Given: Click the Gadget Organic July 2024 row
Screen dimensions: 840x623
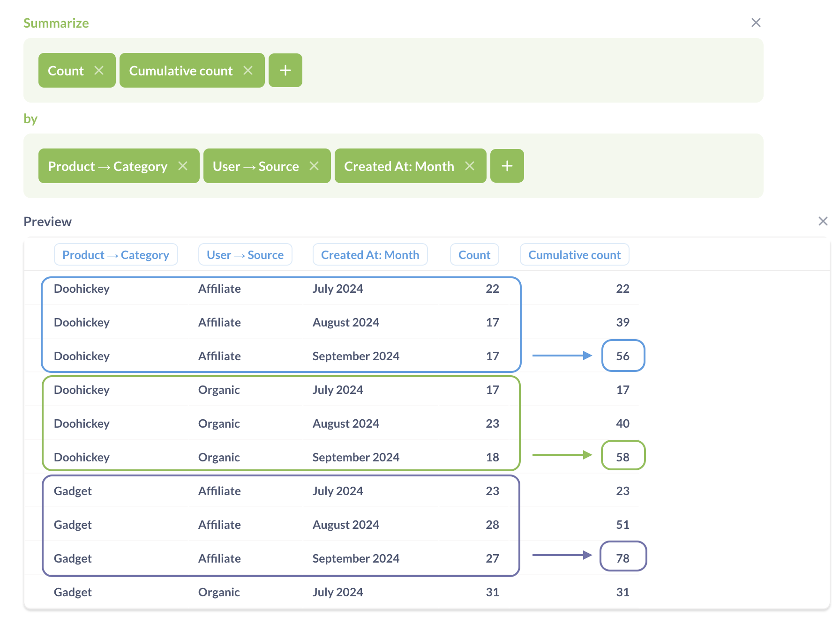Looking at the screenshot, I should [281, 592].
